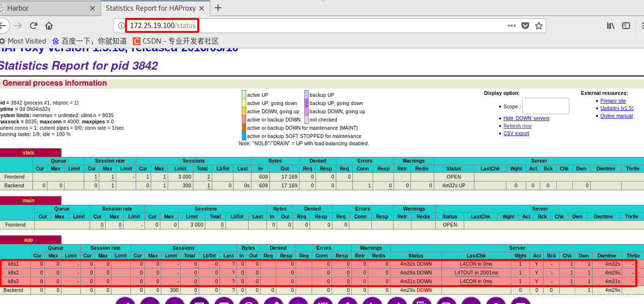Open the Most Visited bookmarks folder

[23, 41]
